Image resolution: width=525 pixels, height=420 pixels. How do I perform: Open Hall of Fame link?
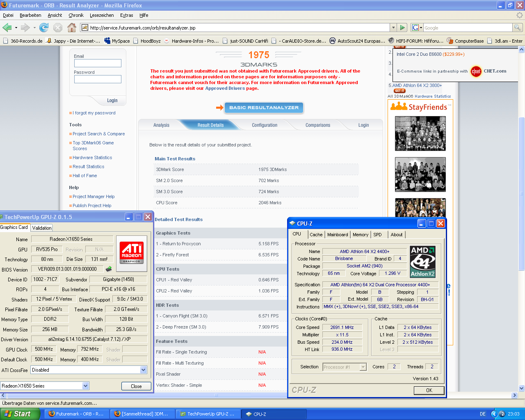[x=85, y=176]
